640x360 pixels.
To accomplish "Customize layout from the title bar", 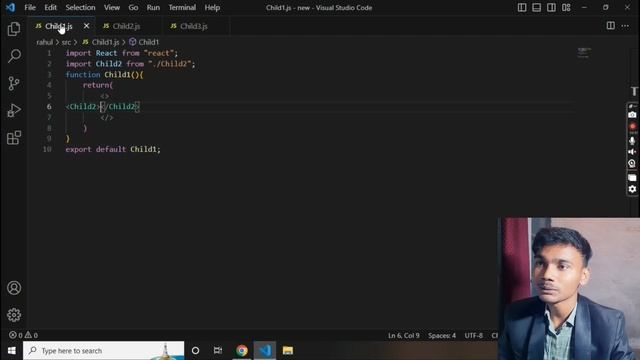I will pos(566,7).
